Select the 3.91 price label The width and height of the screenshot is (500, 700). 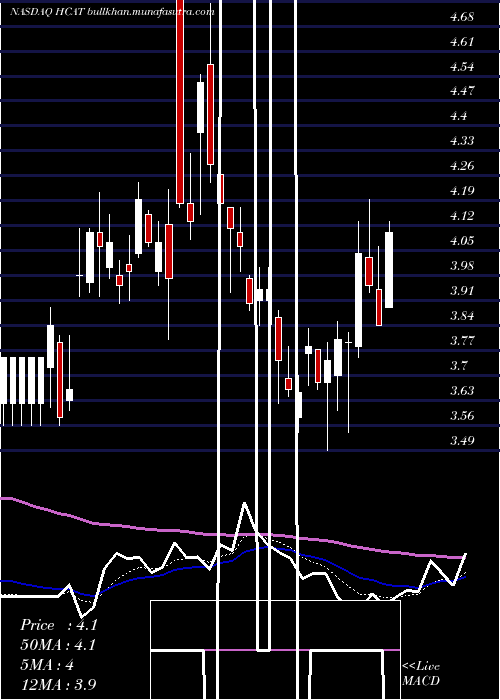point(462,291)
